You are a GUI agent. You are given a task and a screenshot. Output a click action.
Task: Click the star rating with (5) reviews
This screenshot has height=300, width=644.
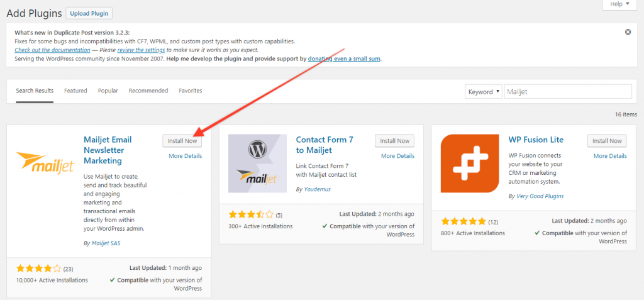pyautogui.click(x=251, y=214)
